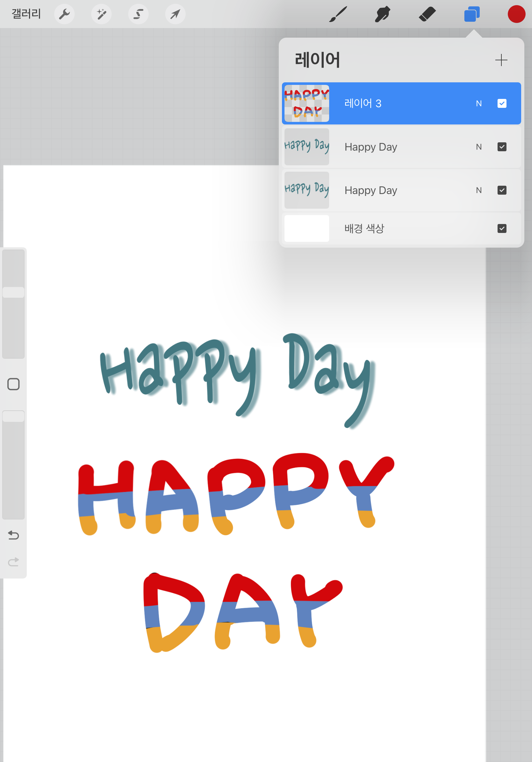Click the first Happy Day layer thumbnail
532x762 pixels.
[x=307, y=147]
